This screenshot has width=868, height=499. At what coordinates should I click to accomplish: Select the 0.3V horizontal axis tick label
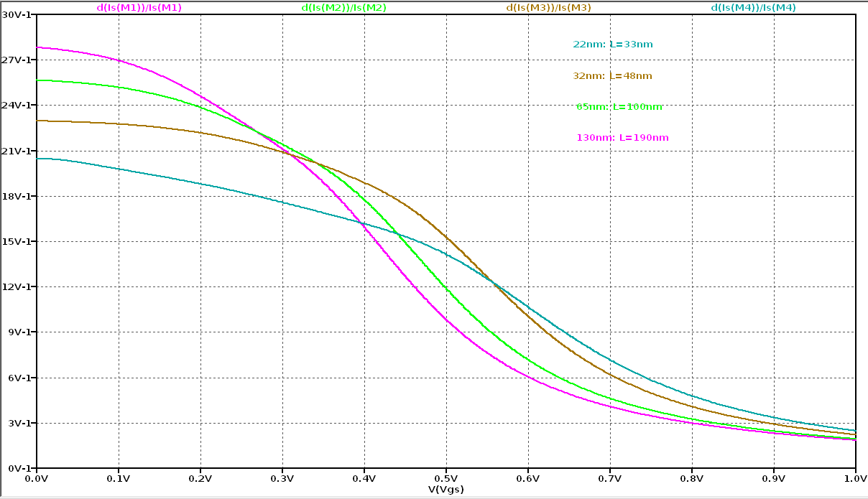(x=282, y=477)
